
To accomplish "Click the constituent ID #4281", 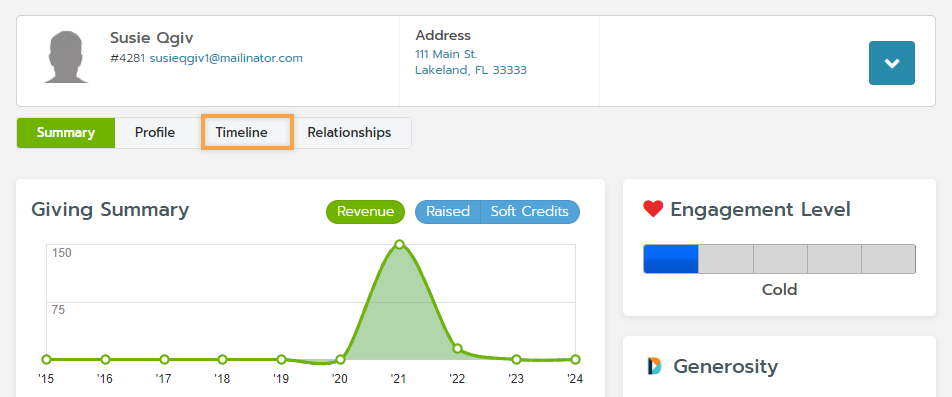I will click(x=128, y=58).
